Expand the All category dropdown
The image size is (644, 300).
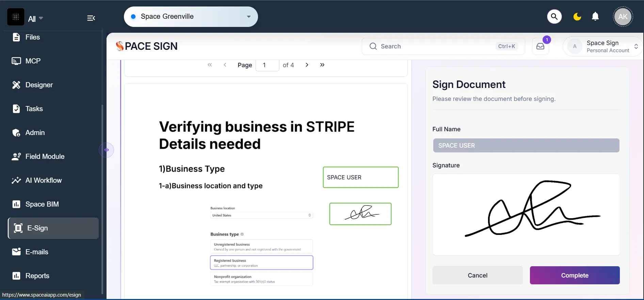click(x=35, y=19)
